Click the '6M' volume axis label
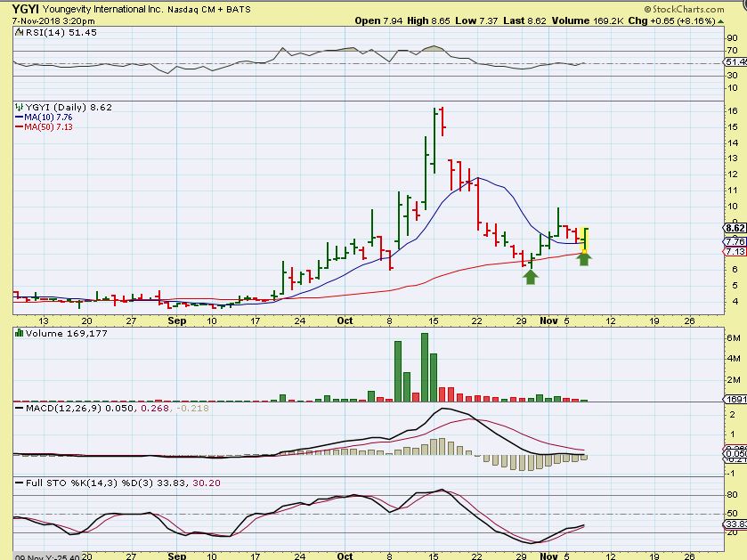Viewport: 747px width, 560px height. tap(733, 338)
